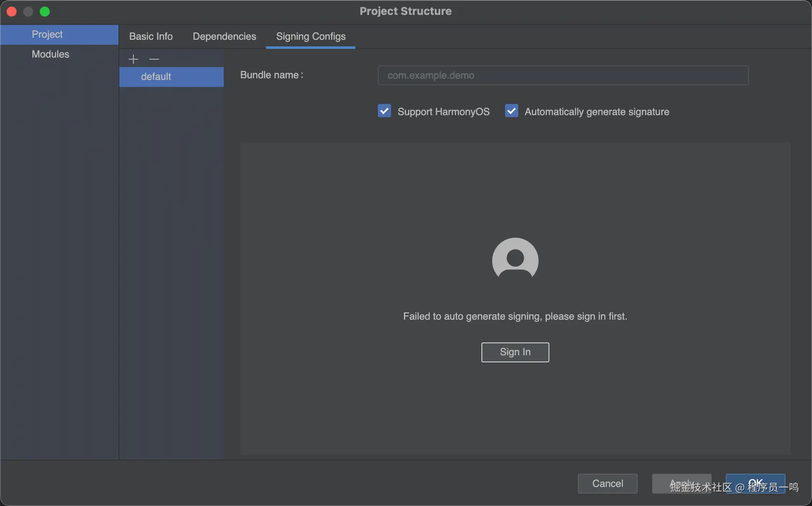812x506 pixels.
Task: Select the default signing config entry
Action: point(156,77)
